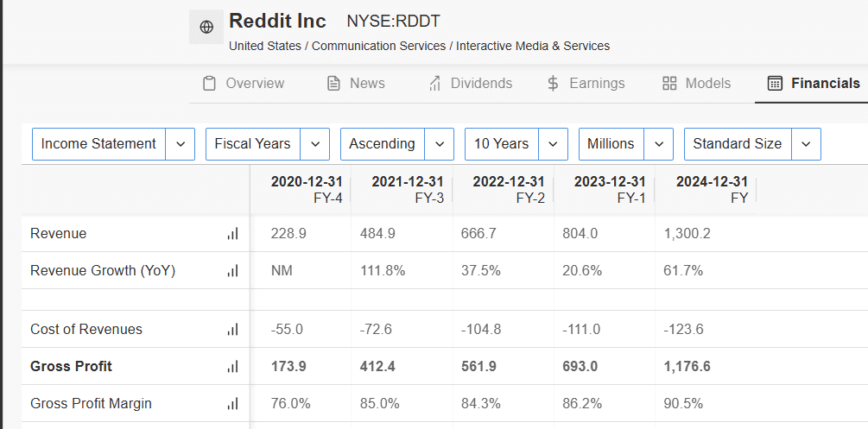Click the Income Statement selector label
The height and width of the screenshot is (429, 868).
tap(98, 144)
